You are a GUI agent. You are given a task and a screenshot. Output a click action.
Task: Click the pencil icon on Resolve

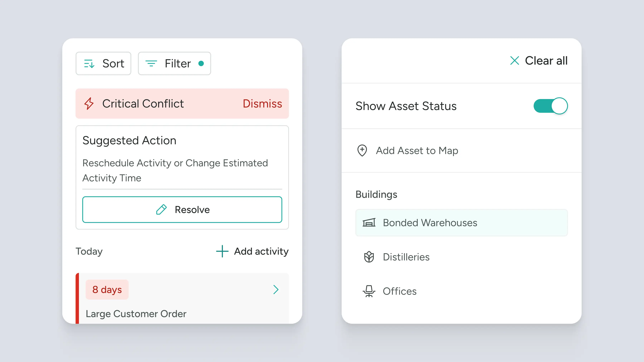(x=161, y=210)
